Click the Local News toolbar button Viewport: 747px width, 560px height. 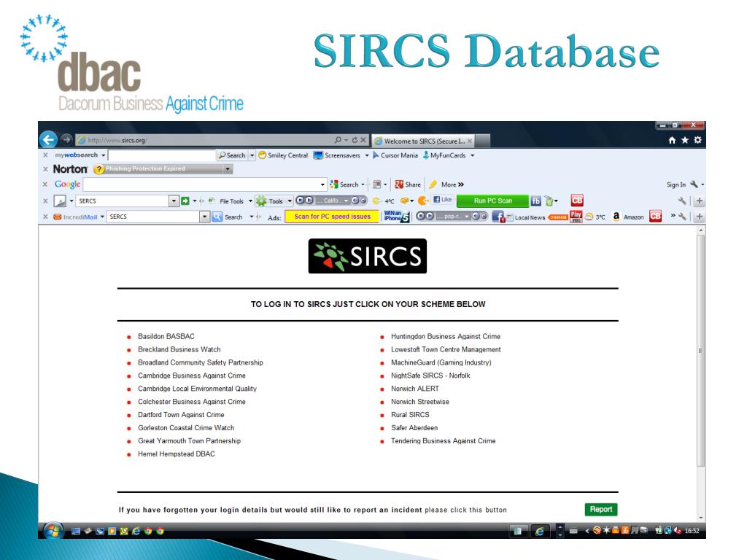(x=525, y=217)
